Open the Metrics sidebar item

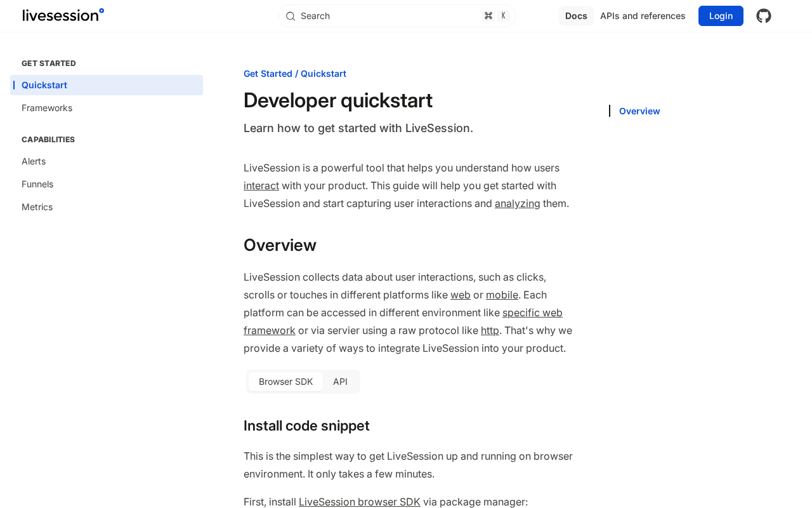37,207
